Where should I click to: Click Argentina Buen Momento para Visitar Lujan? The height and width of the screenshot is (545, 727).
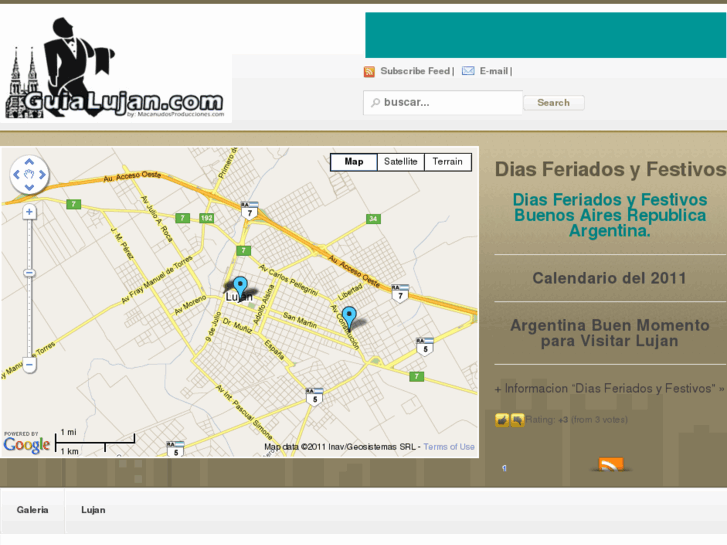[x=610, y=333]
